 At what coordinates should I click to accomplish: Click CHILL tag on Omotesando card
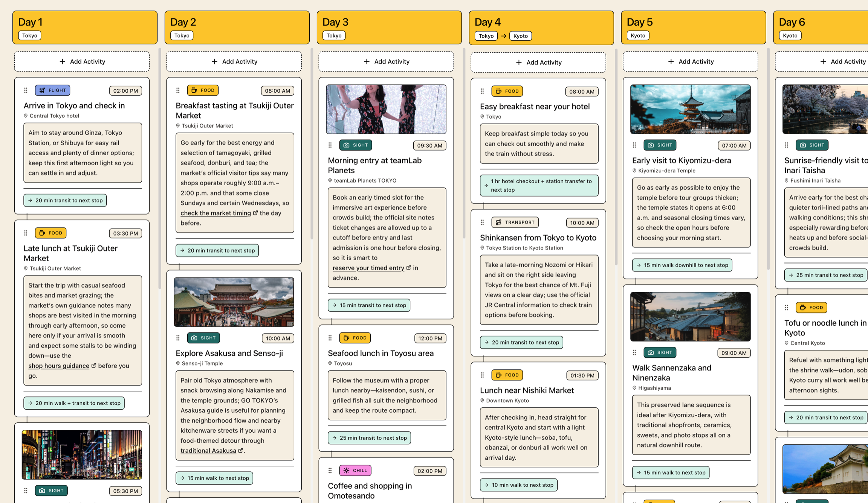(355, 471)
